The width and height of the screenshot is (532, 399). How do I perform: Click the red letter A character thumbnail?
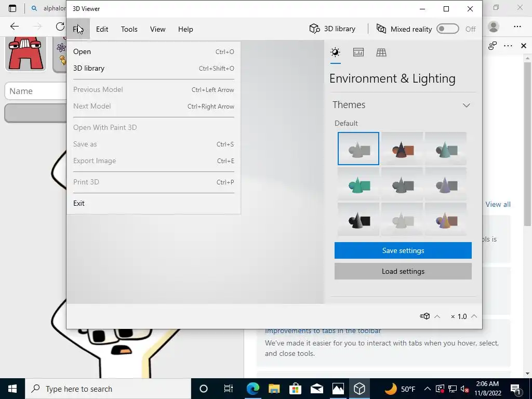[x=26, y=54]
